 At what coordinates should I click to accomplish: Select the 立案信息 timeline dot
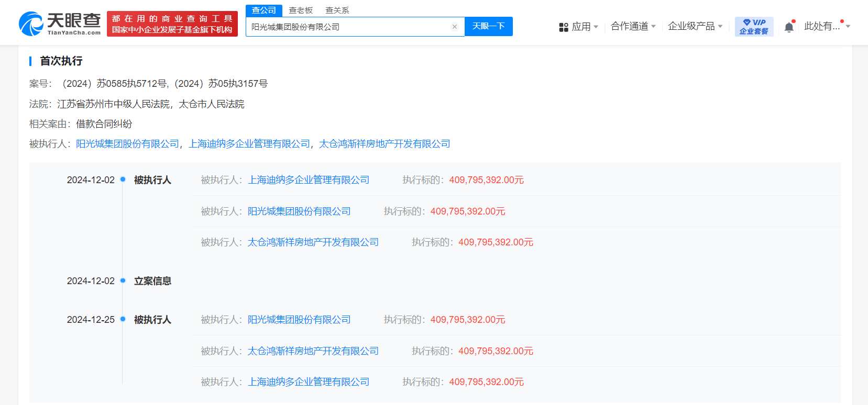tap(123, 280)
